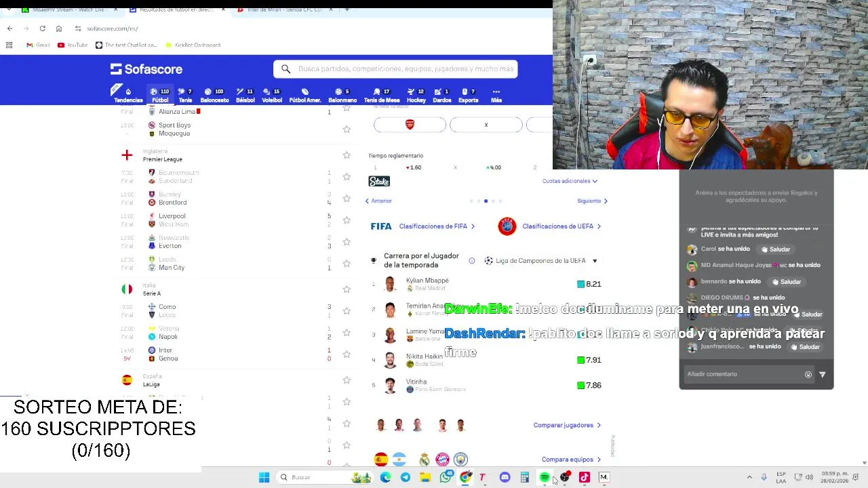Go back in the browser

pyautogui.click(x=9, y=28)
